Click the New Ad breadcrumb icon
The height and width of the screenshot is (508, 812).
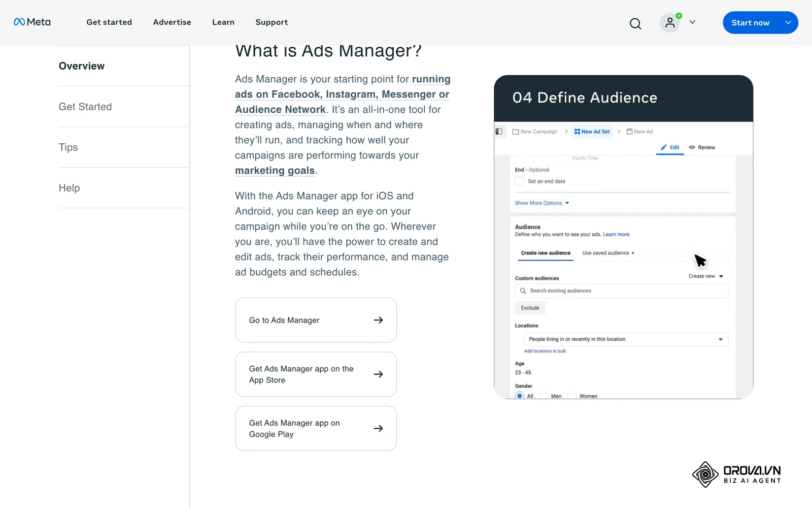pyautogui.click(x=629, y=132)
